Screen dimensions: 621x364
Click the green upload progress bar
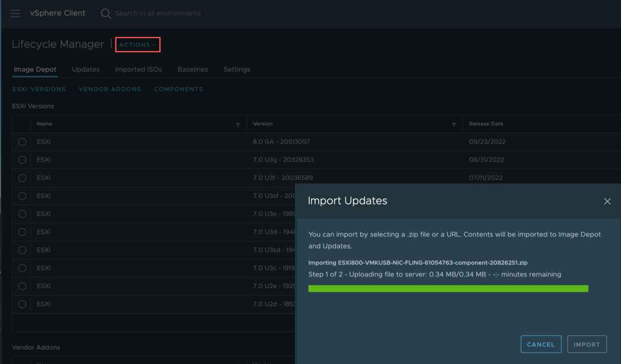tap(448, 288)
